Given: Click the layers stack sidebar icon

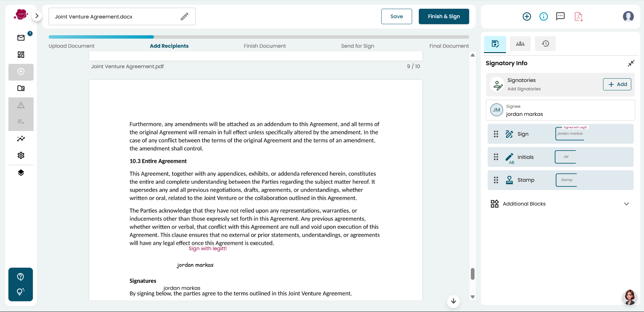Looking at the screenshot, I should point(21,173).
